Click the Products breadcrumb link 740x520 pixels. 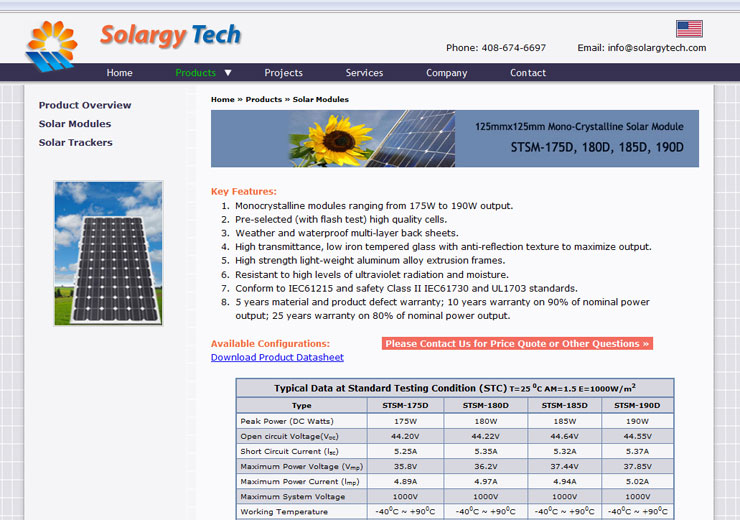coord(264,100)
